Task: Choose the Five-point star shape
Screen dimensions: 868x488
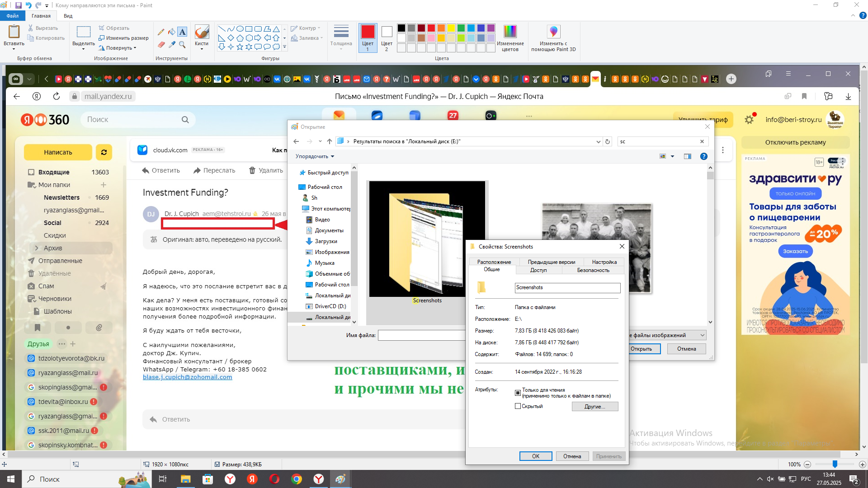Action: coord(240,47)
